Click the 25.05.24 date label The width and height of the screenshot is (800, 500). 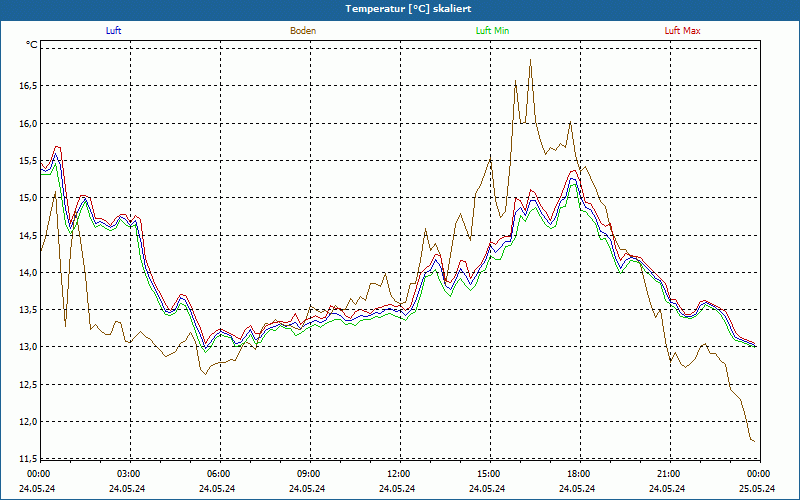coord(757,488)
